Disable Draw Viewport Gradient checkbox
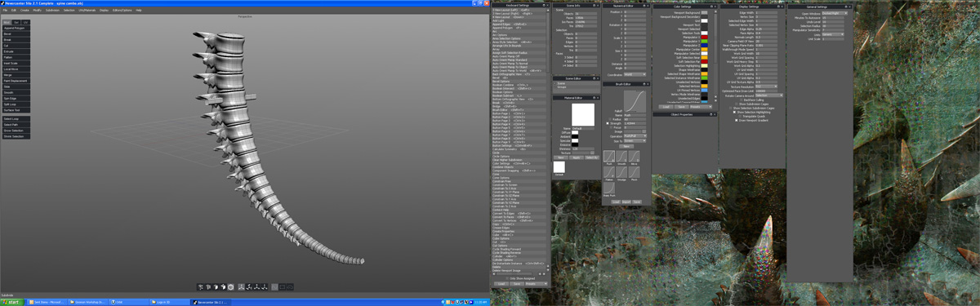Image resolution: width=980 pixels, height=306 pixels. pyautogui.click(x=736, y=120)
